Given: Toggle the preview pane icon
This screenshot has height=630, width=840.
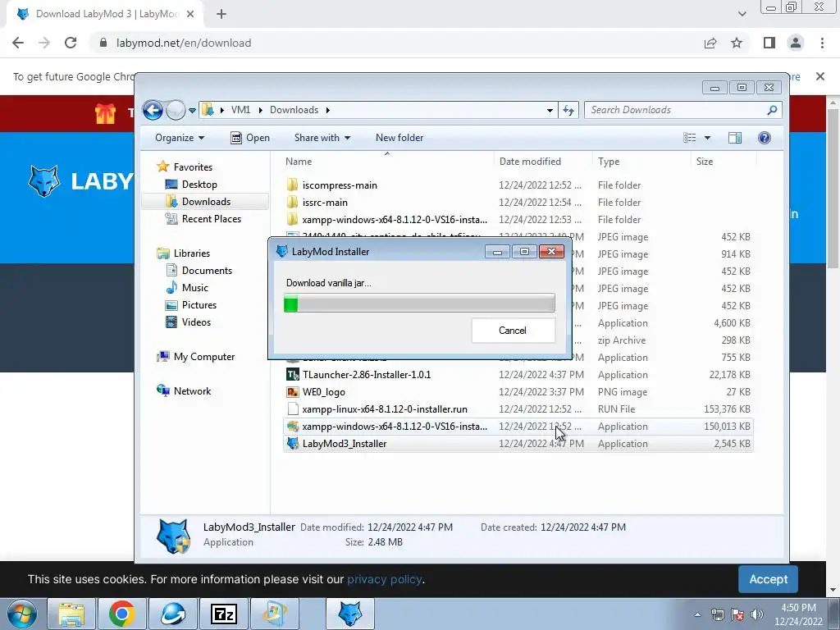Looking at the screenshot, I should click(x=735, y=138).
